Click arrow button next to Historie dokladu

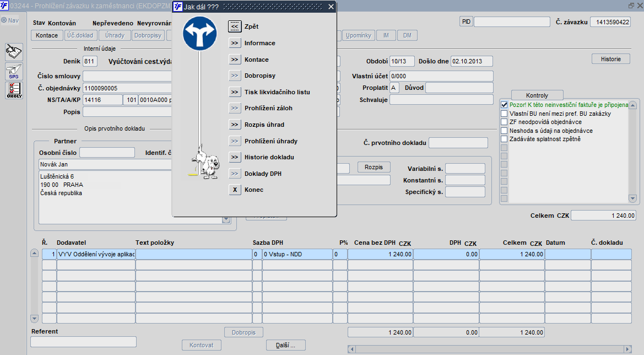pos(235,157)
